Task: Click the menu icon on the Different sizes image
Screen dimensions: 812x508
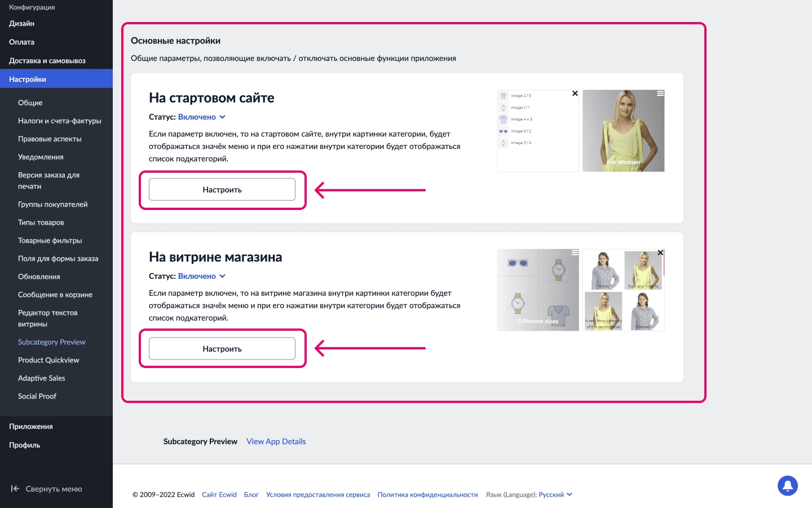Action: pyautogui.click(x=575, y=253)
